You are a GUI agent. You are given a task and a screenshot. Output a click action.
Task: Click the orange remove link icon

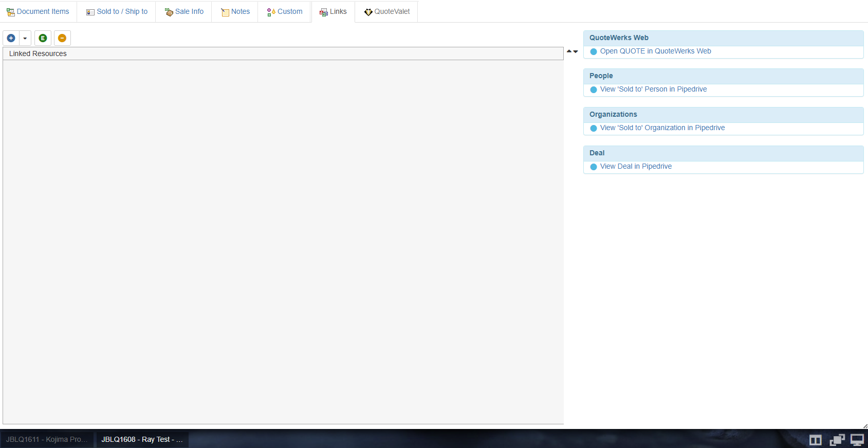click(x=62, y=38)
